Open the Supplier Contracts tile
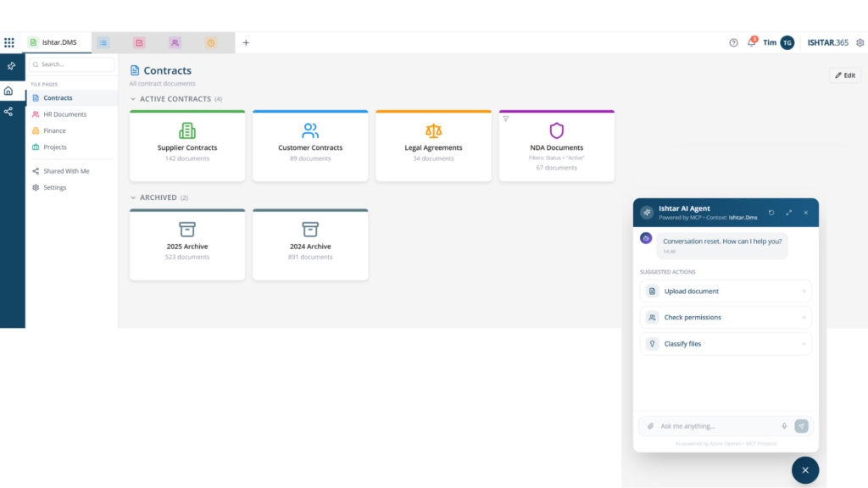The width and height of the screenshot is (868, 488). (x=187, y=146)
